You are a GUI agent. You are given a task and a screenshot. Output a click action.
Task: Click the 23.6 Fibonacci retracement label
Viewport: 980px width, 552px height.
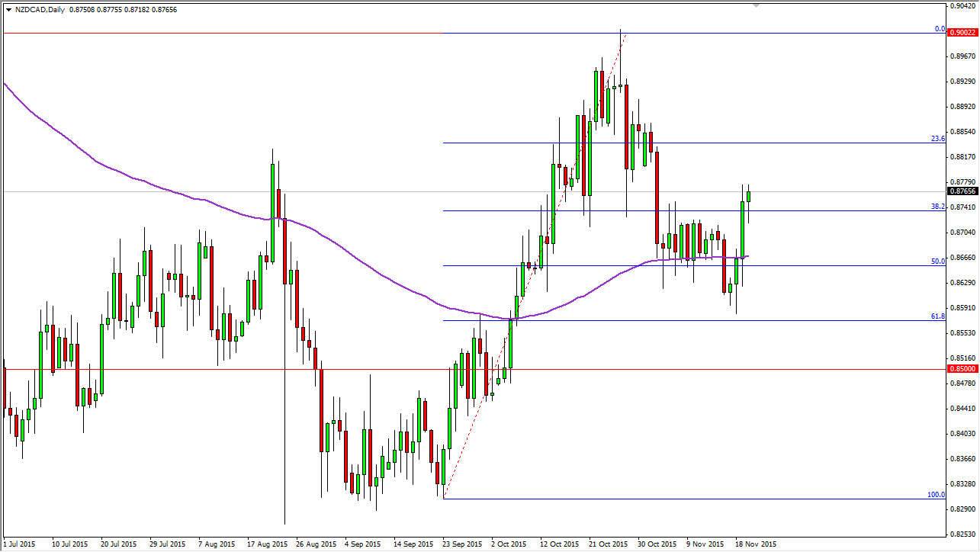pyautogui.click(x=937, y=140)
